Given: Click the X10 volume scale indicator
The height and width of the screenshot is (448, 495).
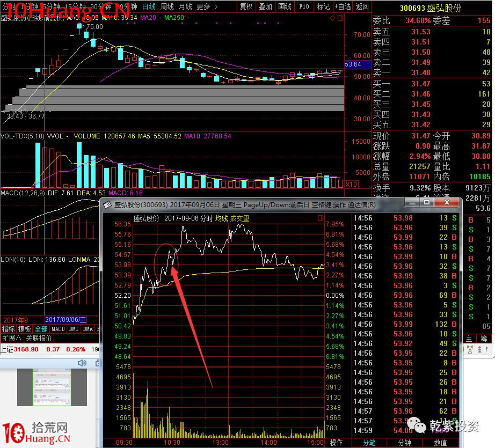Looking at the screenshot, I should (x=351, y=184).
